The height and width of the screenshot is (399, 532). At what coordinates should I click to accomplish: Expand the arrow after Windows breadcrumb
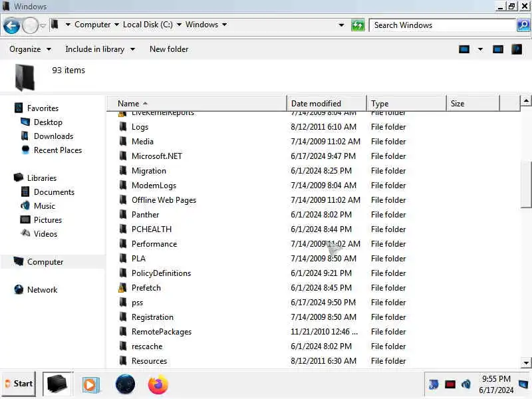(225, 25)
